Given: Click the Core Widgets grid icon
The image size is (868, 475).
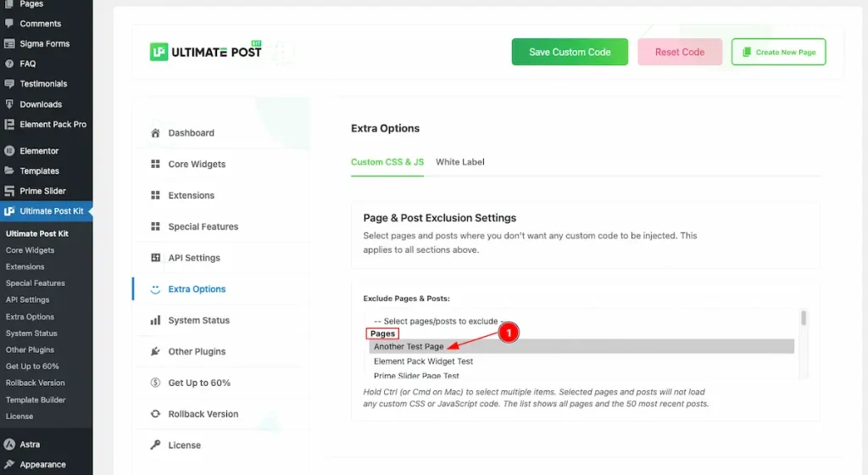Looking at the screenshot, I should point(155,164).
